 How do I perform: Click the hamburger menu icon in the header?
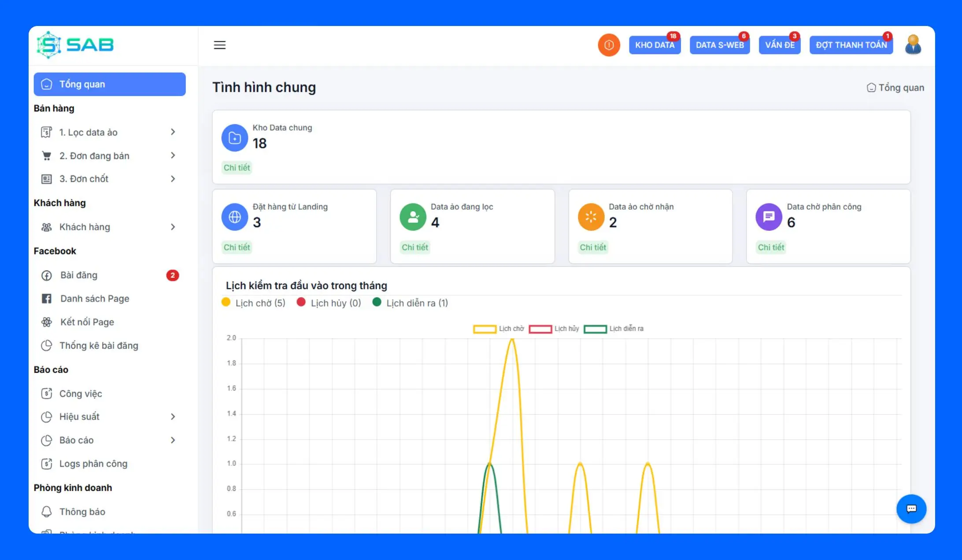coord(219,45)
